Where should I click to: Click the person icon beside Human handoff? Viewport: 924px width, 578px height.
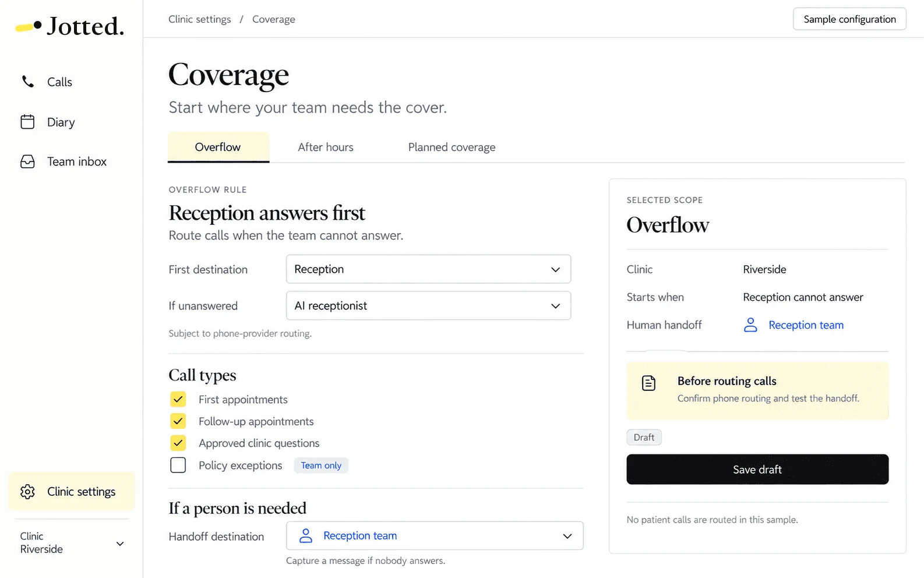[750, 325]
